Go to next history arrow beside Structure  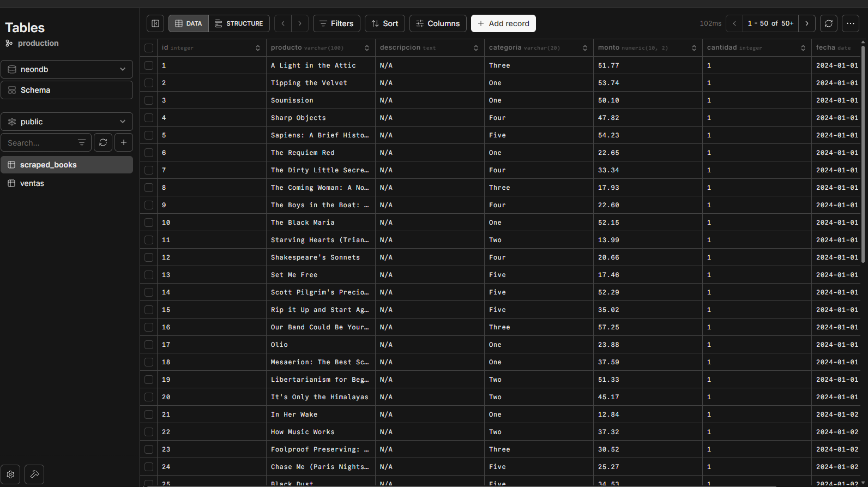299,23
